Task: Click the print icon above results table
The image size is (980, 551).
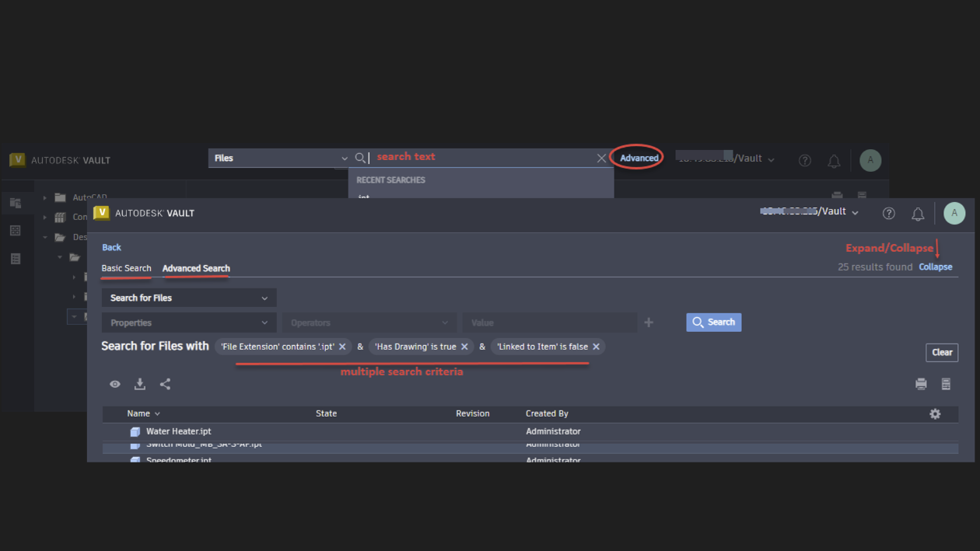Action: [921, 384]
